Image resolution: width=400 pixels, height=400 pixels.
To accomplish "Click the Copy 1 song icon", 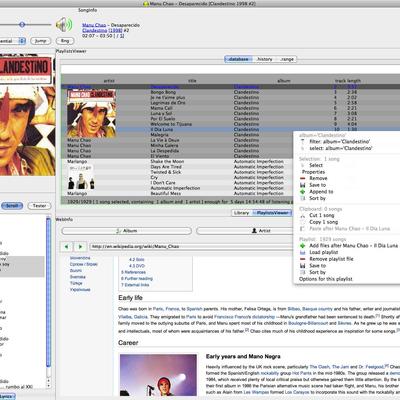I will (x=303, y=222).
